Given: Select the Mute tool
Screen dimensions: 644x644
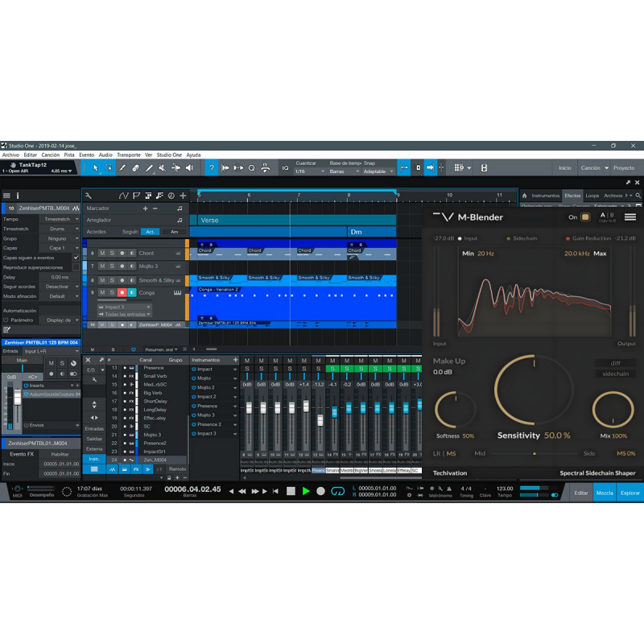Looking at the screenshot, I should 163,167.
